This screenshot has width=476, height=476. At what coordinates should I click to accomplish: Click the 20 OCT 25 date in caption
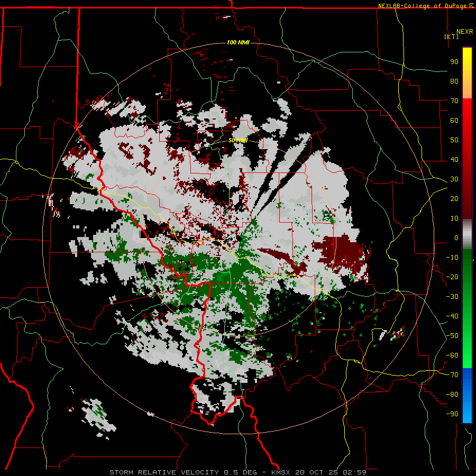tap(317, 472)
